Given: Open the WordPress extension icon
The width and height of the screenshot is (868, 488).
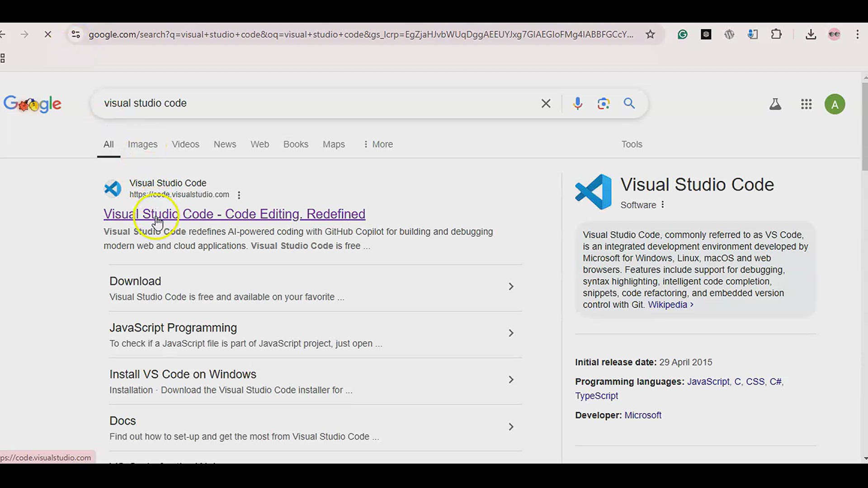Looking at the screenshot, I should click(729, 34).
